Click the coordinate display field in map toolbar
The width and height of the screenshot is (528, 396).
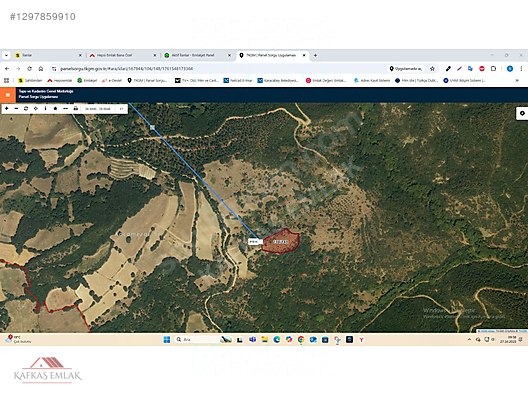[98, 109]
